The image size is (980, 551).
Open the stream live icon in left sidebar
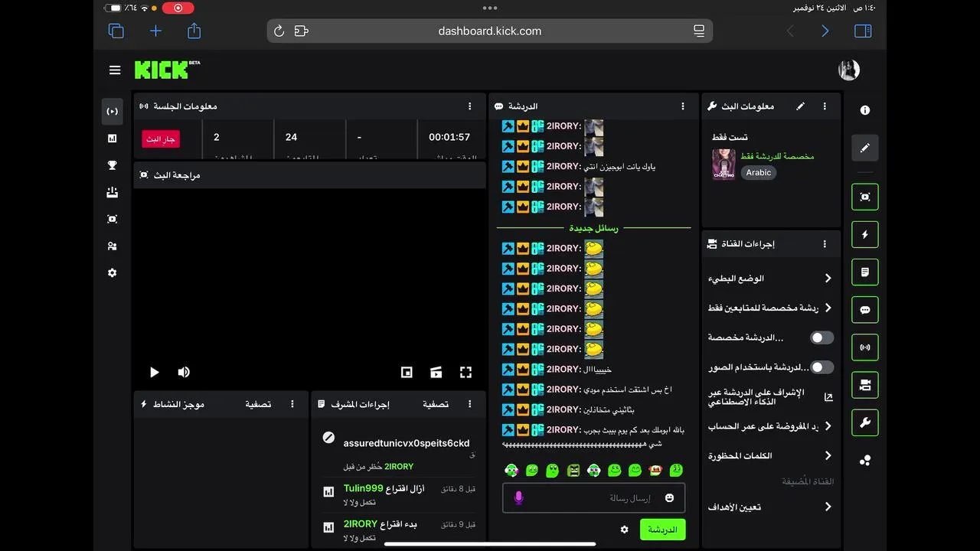[113, 111]
